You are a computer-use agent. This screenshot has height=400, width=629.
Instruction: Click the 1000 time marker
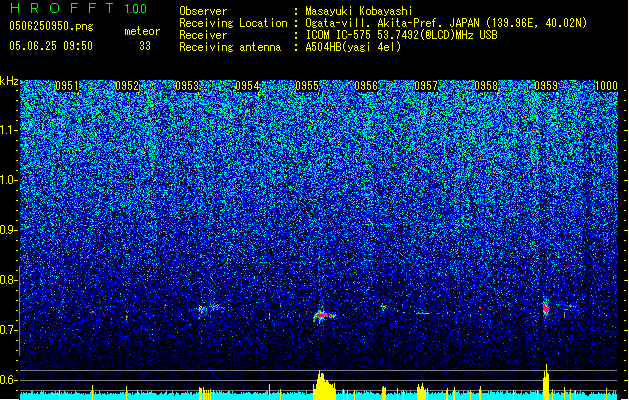point(606,86)
